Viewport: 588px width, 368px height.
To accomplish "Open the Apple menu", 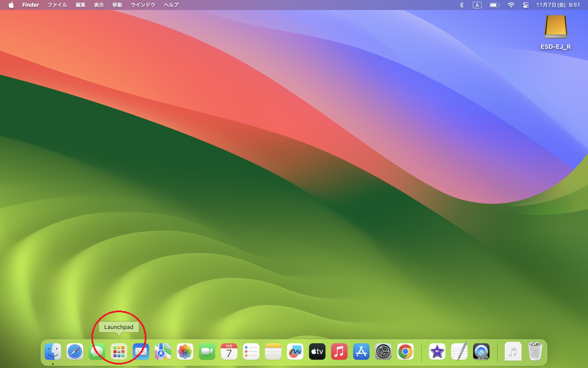I will tap(11, 5).
